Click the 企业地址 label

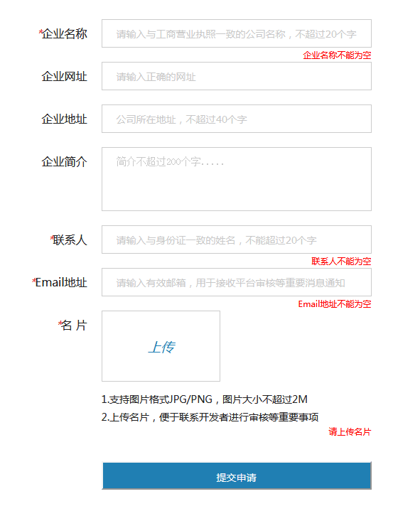click(64, 119)
